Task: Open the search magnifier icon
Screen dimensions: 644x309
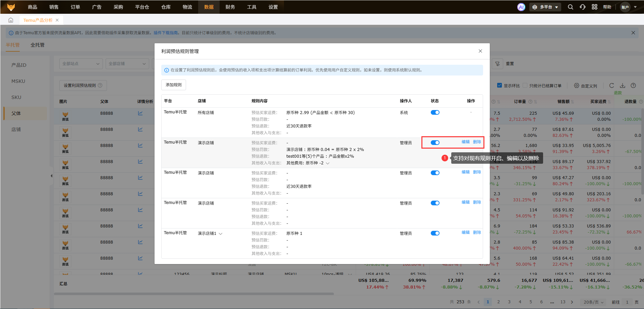Action: coord(570,7)
